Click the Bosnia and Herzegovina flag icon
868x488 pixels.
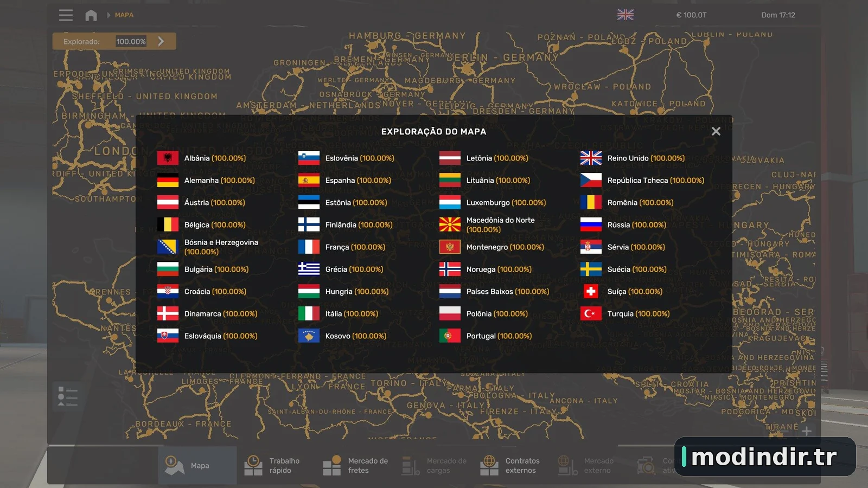click(x=168, y=247)
